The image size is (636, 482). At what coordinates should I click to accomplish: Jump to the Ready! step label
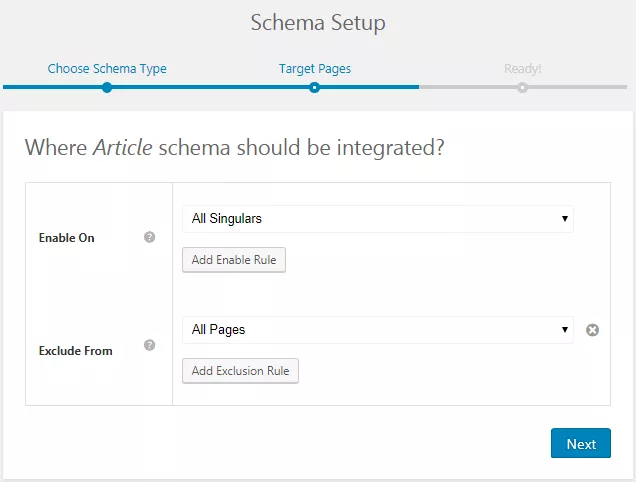(522, 69)
